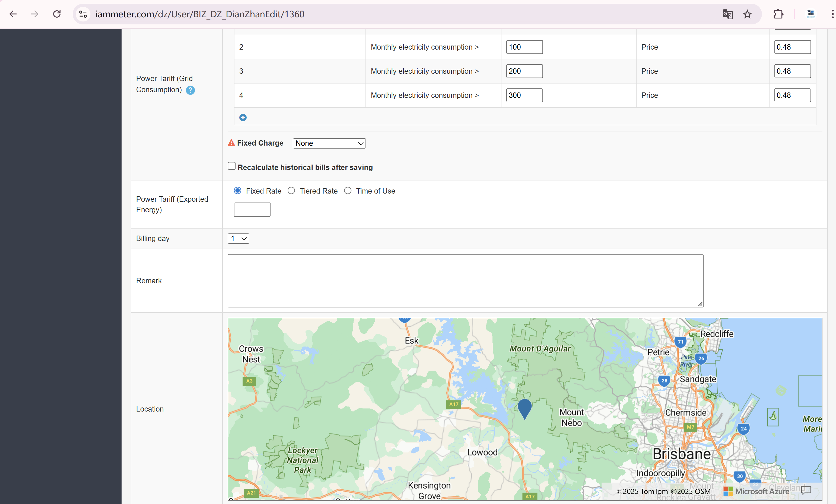Open help for Power Tariff Grid Consumption
The width and height of the screenshot is (836, 504).
click(190, 90)
